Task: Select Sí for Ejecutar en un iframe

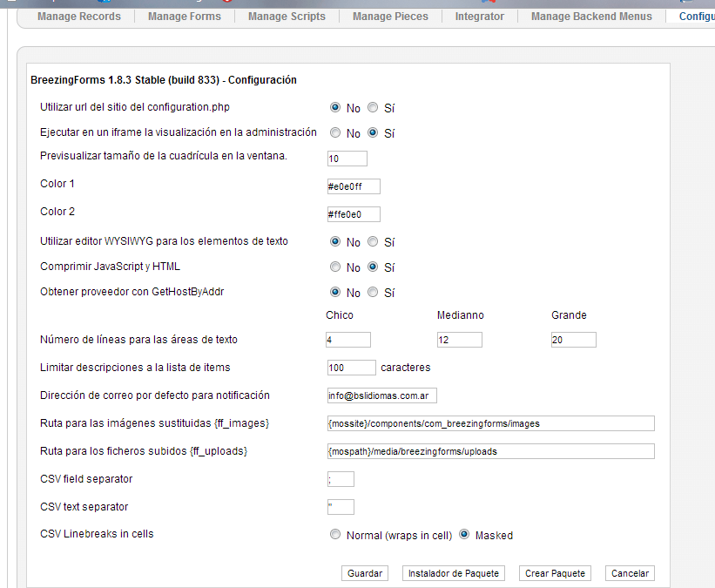Action: [x=373, y=132]
